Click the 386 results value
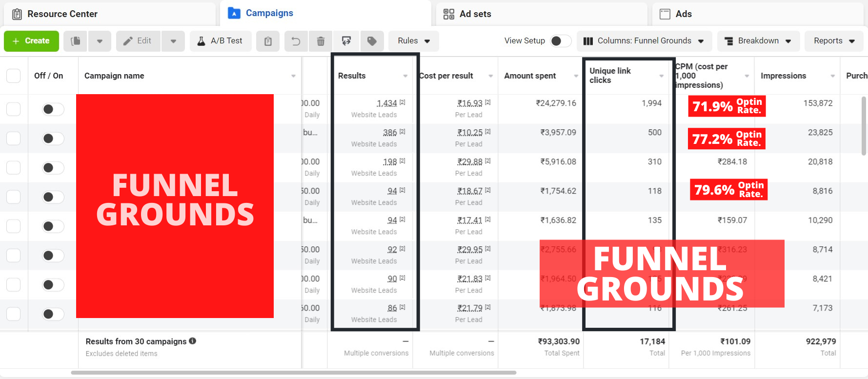This screenshot has width=868, height=379. coord(390,133)
